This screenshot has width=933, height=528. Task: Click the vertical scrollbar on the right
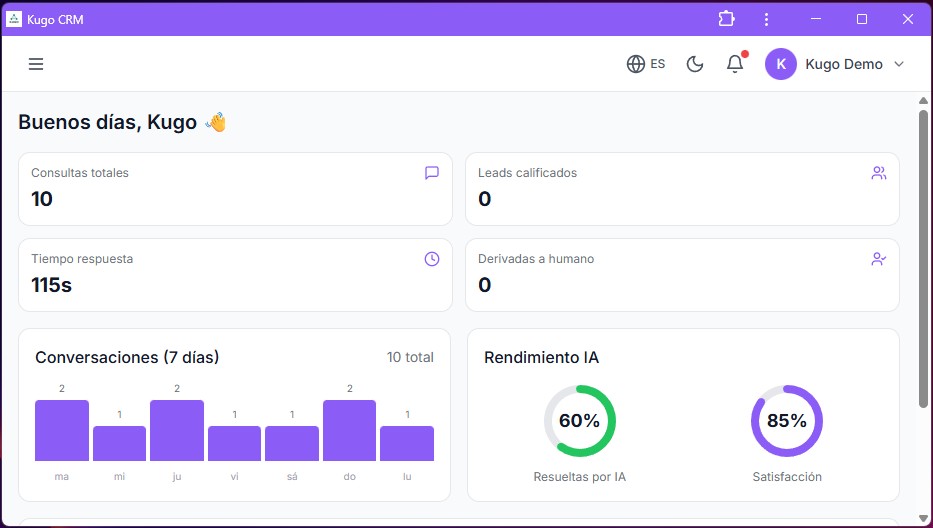tap(923, 260)
